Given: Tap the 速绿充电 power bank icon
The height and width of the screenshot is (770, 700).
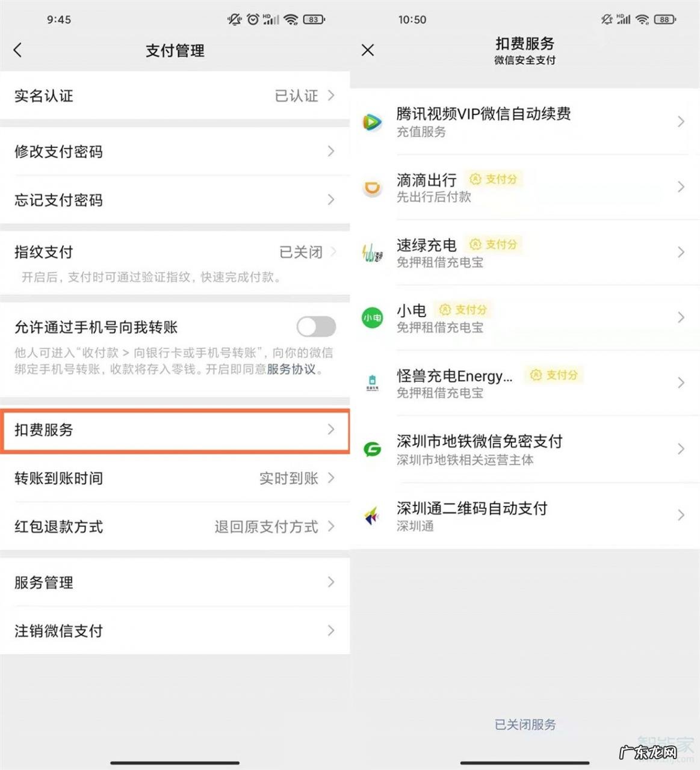Looking at the screenshot, I should coord(372,253).
